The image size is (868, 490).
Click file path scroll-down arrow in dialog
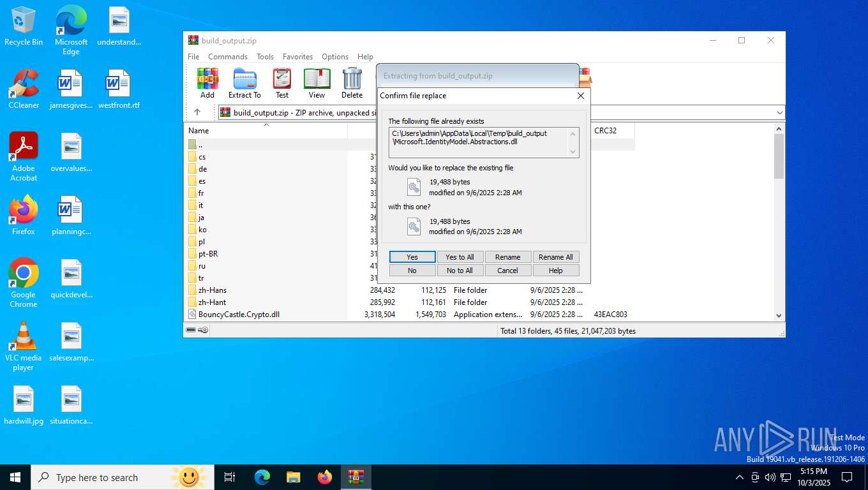pos(573,152)
